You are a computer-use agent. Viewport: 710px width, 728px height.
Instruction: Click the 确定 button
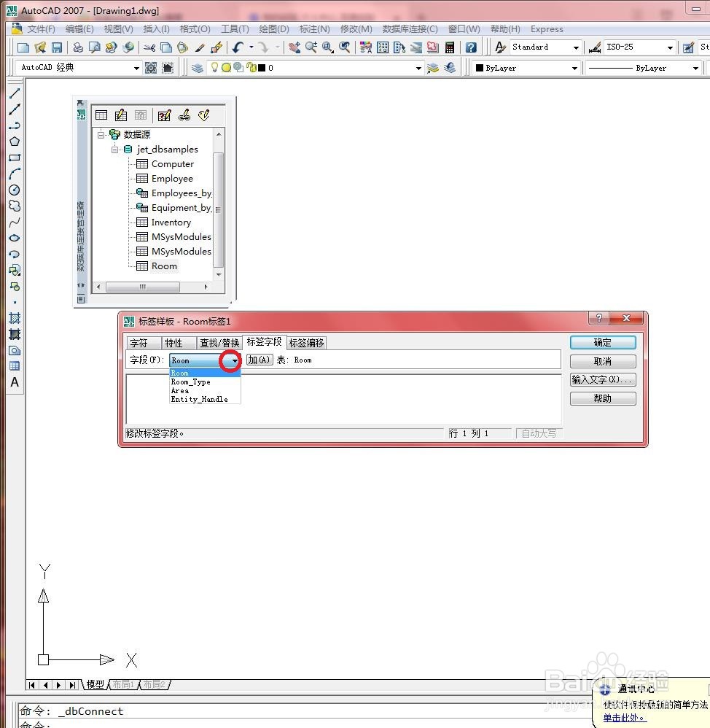pyautogui.click(x=603, y=342)
